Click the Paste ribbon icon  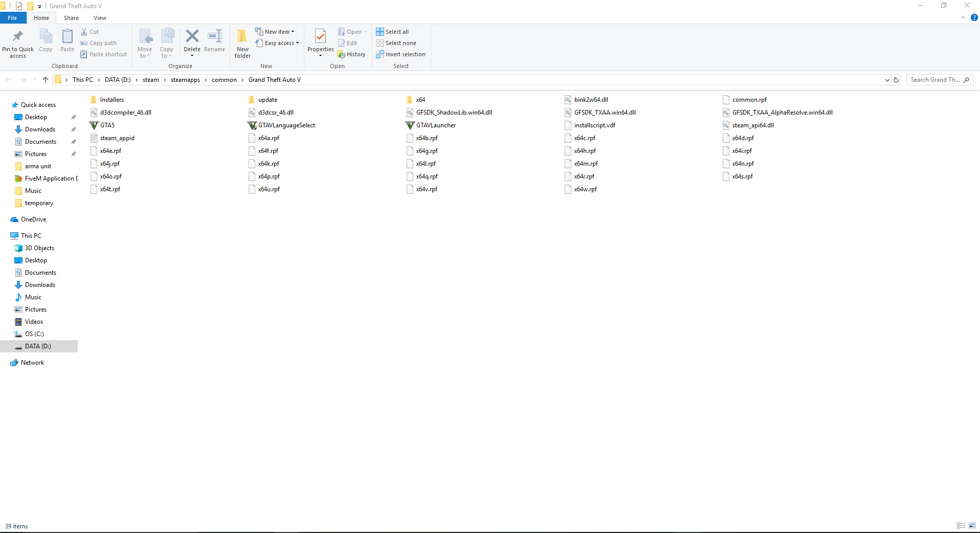point(67,36)
